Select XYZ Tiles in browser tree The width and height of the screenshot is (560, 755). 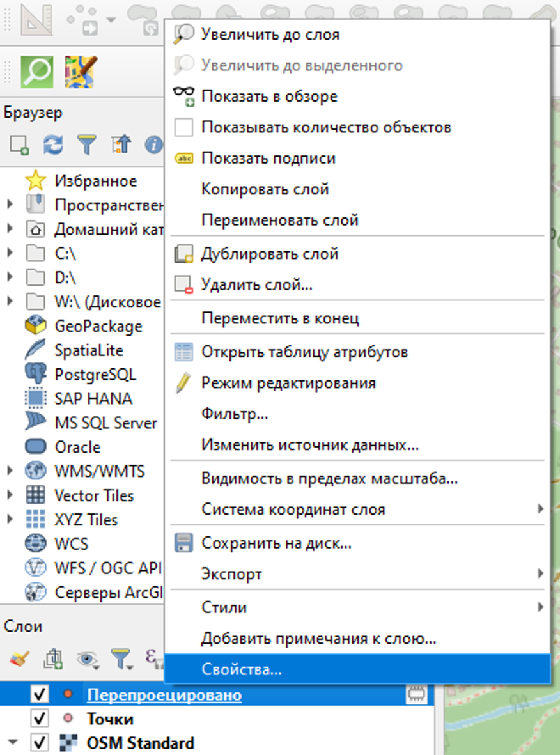point(86,520)
